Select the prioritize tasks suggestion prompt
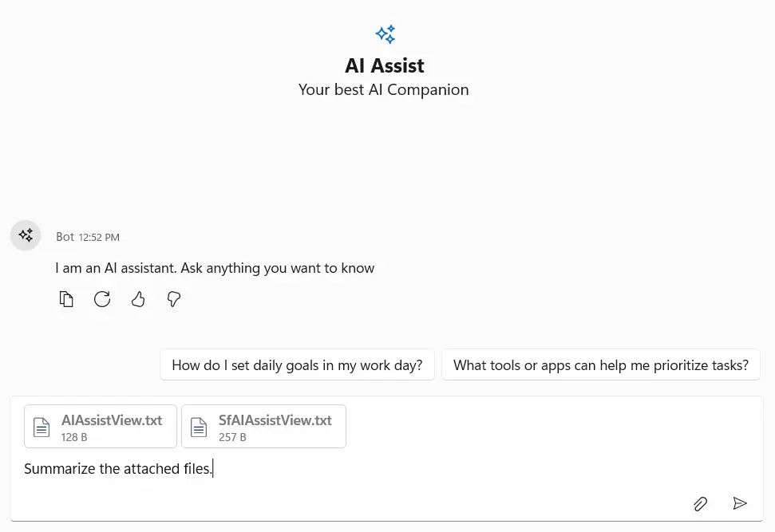 600,365
